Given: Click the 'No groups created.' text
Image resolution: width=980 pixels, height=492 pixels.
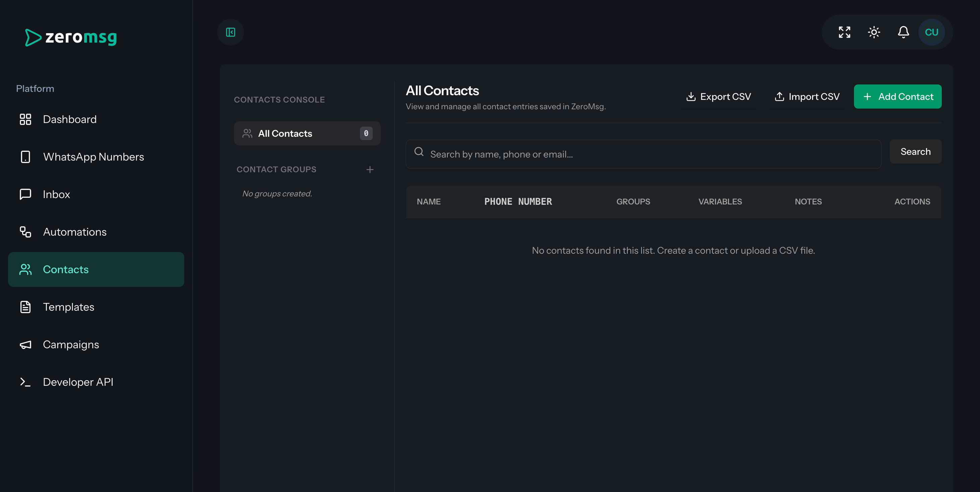Looking at the screenshot, I should tap(277, 194).
